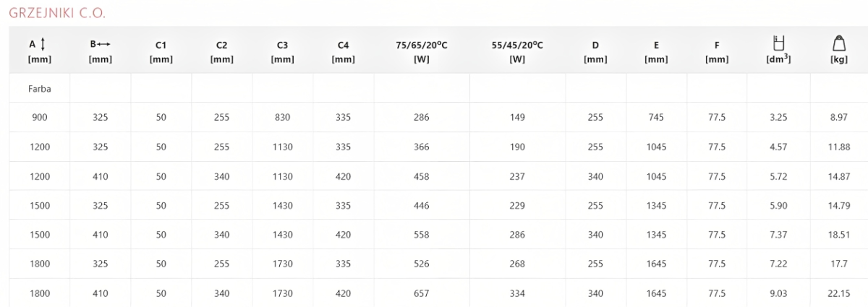
Task: Select the 22.15 kg weight cell
Action: click(838, 293)
